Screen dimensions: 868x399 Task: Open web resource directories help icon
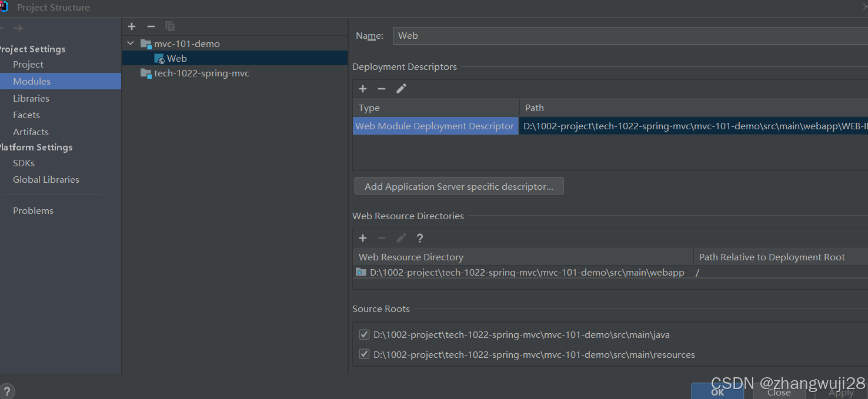click(420, 238)
